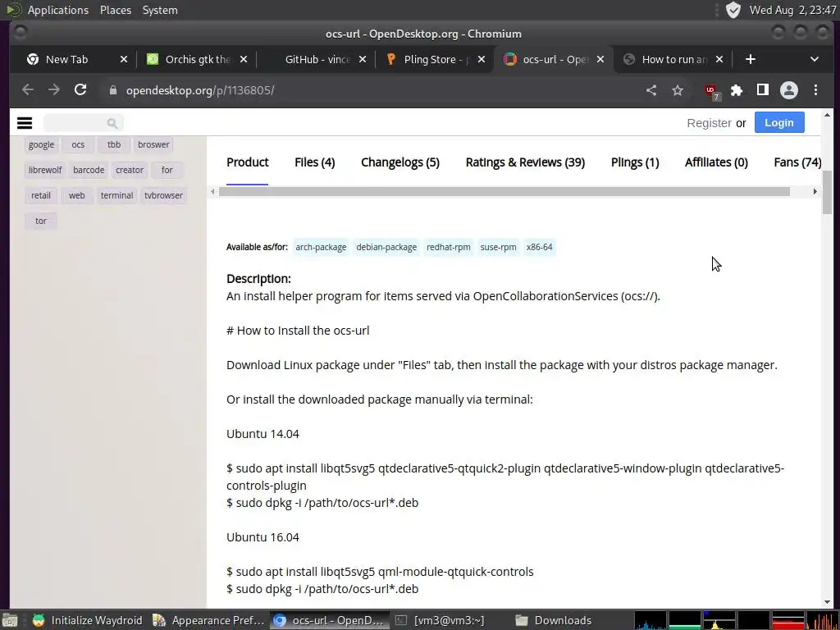Expand the tab search chevron
840x630 pixels.
(815, 59)
